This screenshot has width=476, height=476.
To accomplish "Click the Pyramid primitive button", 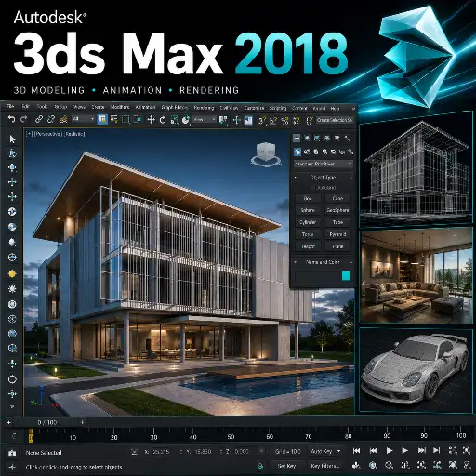I will (337, 234).
